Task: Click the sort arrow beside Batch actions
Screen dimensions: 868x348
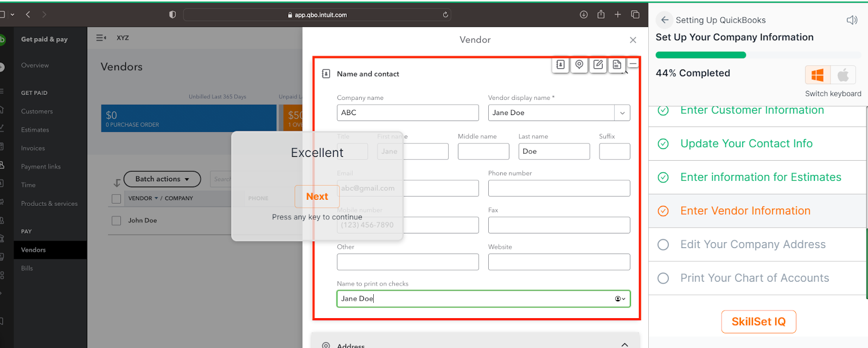Action: 117,183
